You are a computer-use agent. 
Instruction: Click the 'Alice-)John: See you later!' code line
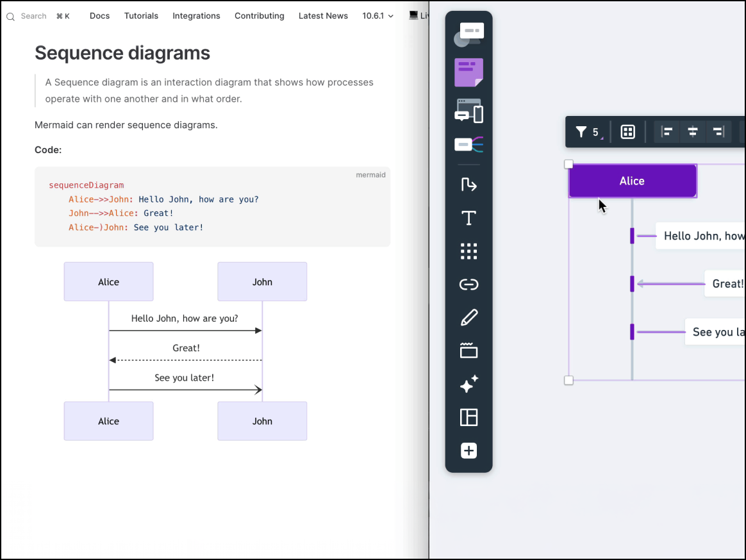(x=136, y=227)
